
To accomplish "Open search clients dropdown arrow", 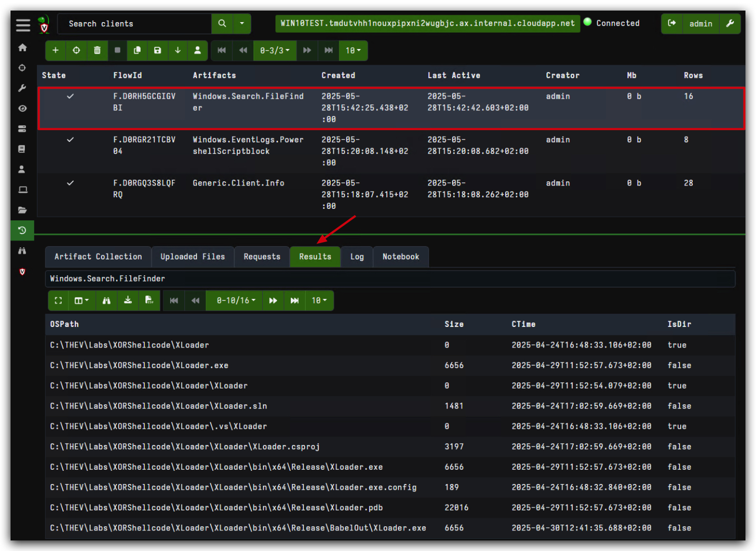I will click(x=242, y=23).
